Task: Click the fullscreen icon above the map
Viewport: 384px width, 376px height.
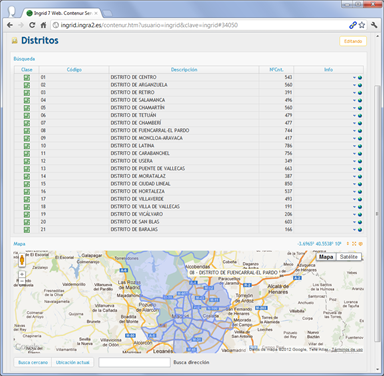Action: (x=354, y=244)
